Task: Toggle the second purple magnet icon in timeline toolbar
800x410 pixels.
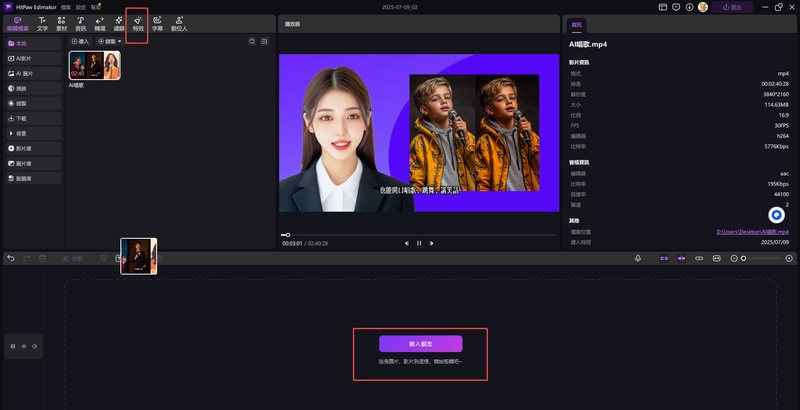Action: point(682,259)
